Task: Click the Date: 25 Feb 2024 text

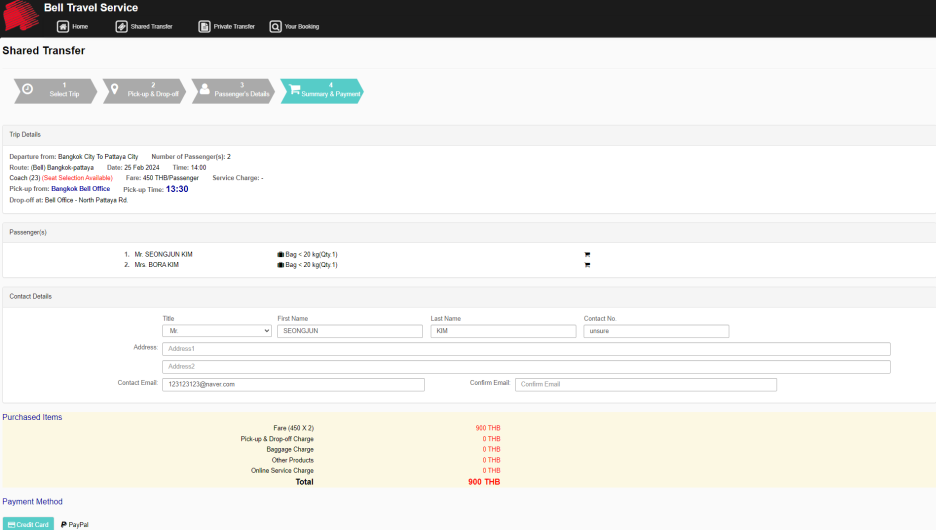Action: click(x=133, y=168)
